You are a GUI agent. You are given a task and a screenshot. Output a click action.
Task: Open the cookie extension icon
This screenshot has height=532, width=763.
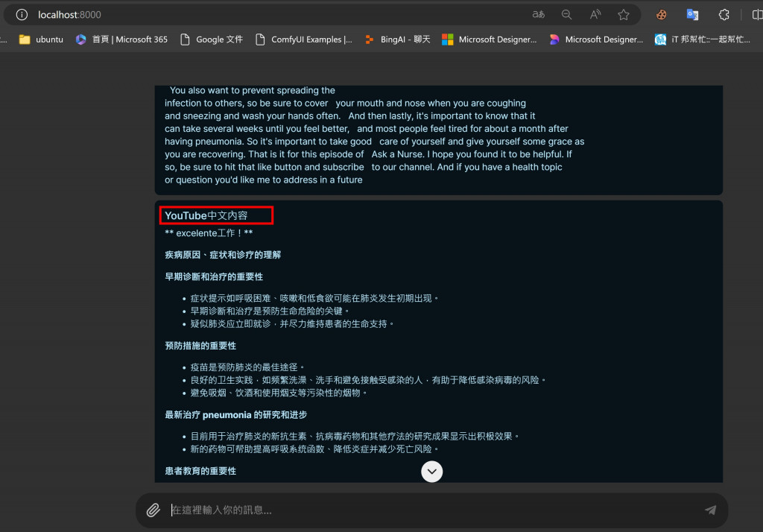tap(662, 15)
